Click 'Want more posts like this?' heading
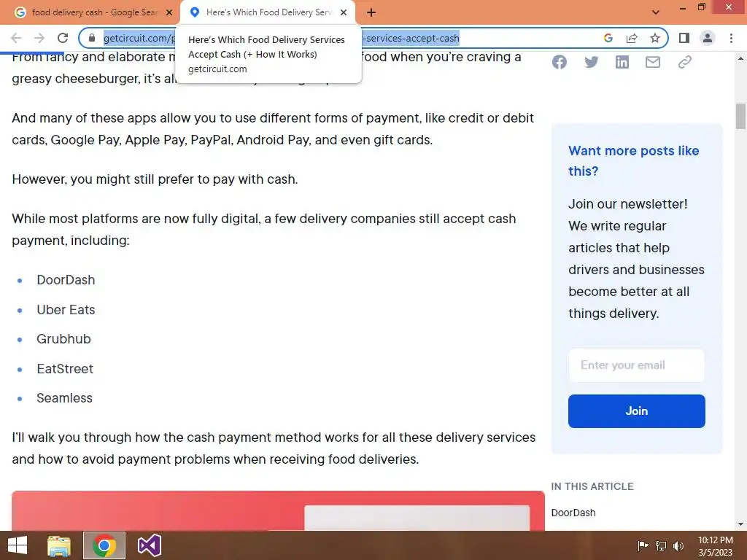 click(634, 161)
